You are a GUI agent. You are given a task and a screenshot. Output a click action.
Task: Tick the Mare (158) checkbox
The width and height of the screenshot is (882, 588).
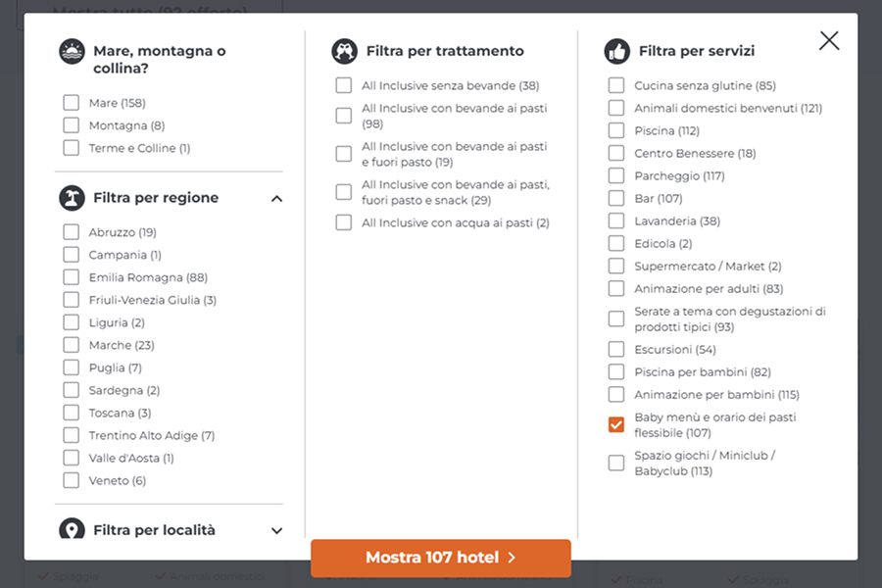tap(71, 102)
